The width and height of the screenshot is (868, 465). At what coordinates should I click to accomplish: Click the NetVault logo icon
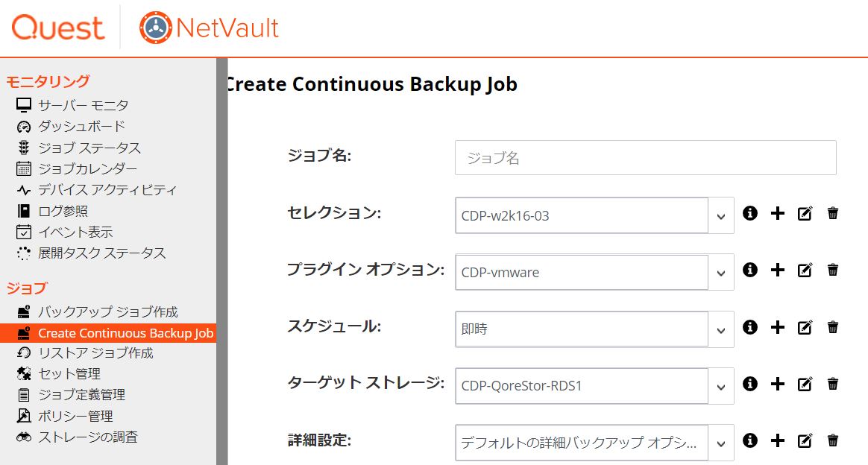pyautogui.click(x=154, y=28)
